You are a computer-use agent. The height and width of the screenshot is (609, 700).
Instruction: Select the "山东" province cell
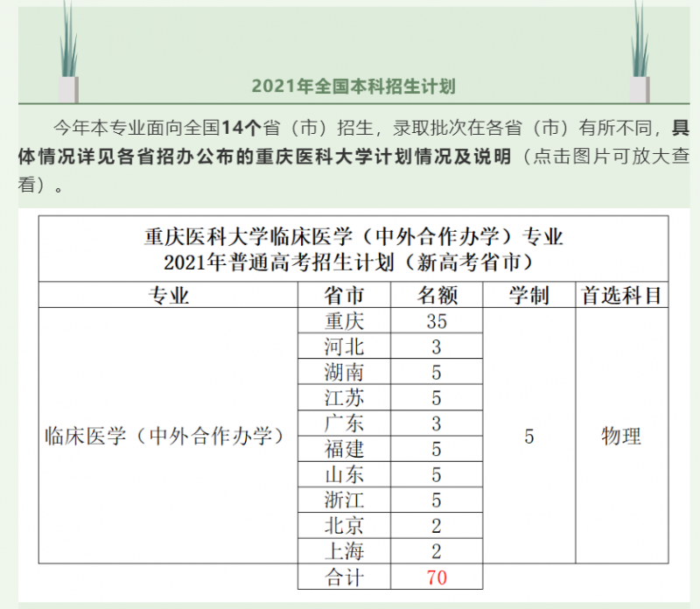344,474
